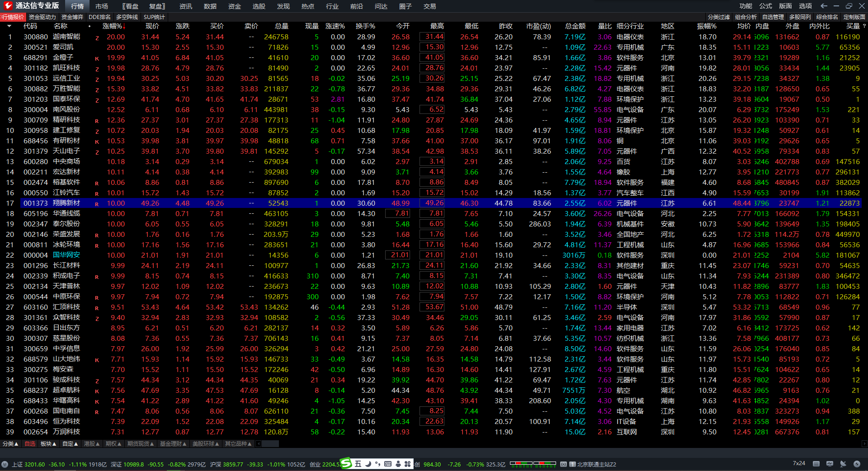Click the satellite dish icon in status bar
Viewport: 868px width, 471px height.
pos(843,464)
